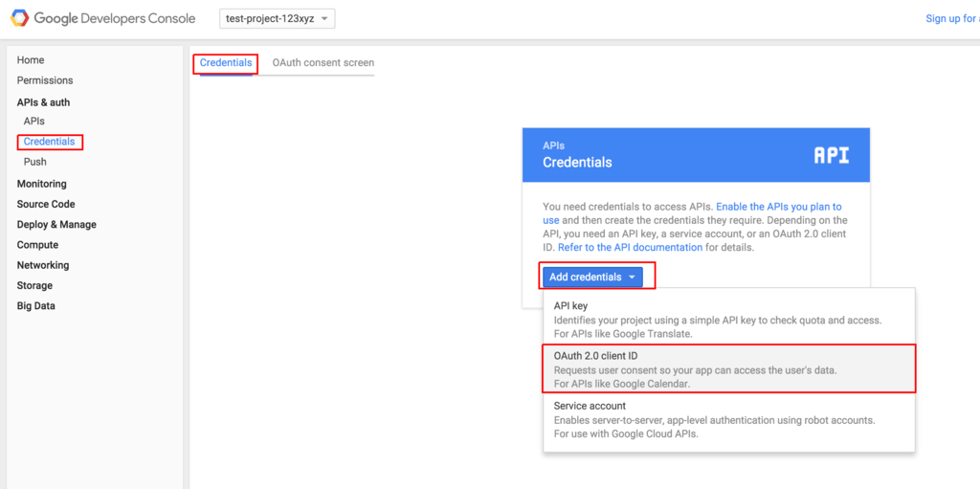This screenshot has height=489, width=980.
Task: Click the Sign up link
Action: pos(951,18)
